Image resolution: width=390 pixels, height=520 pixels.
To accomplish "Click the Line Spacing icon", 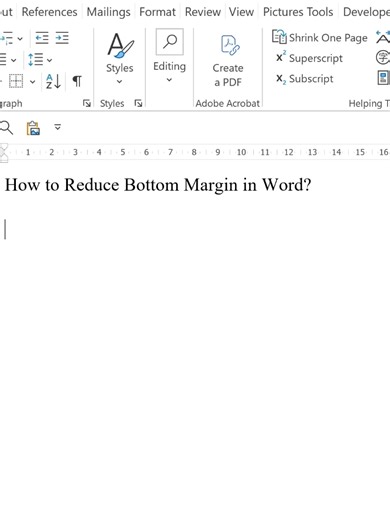I will [x=35, y=60].
